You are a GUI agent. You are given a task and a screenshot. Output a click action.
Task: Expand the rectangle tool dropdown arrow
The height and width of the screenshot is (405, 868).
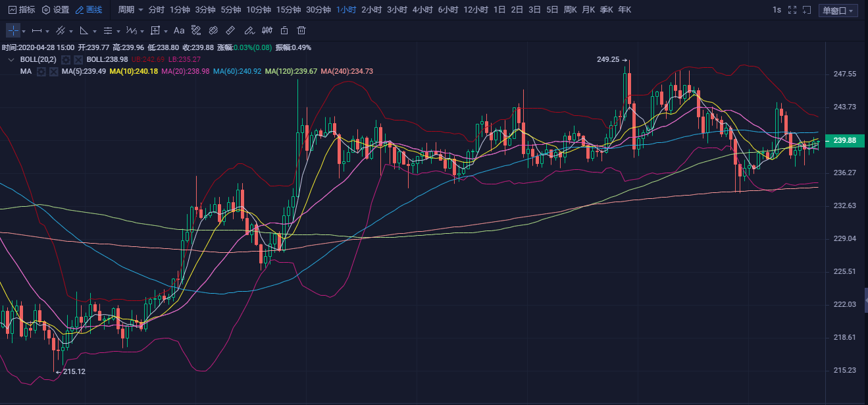pos(166,31)
